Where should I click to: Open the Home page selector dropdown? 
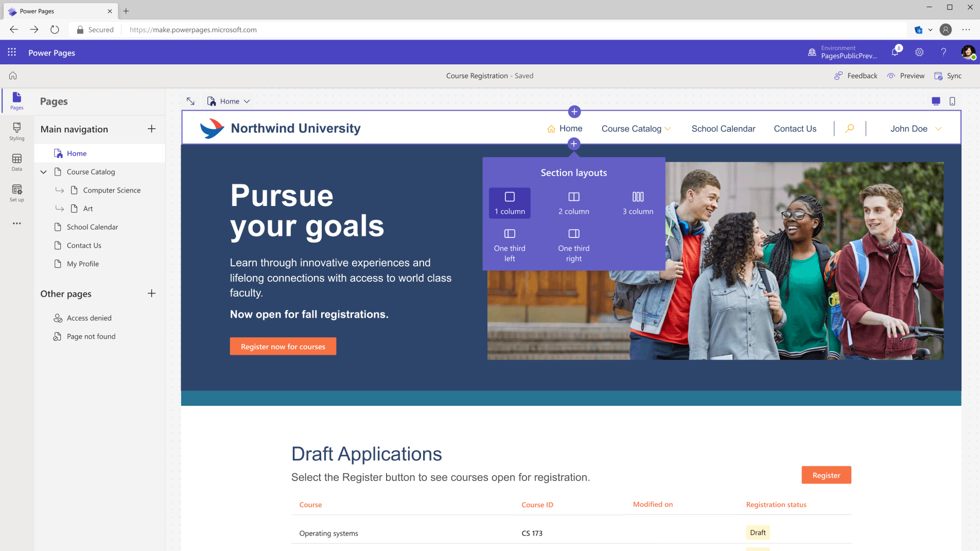tap(229, 101)
